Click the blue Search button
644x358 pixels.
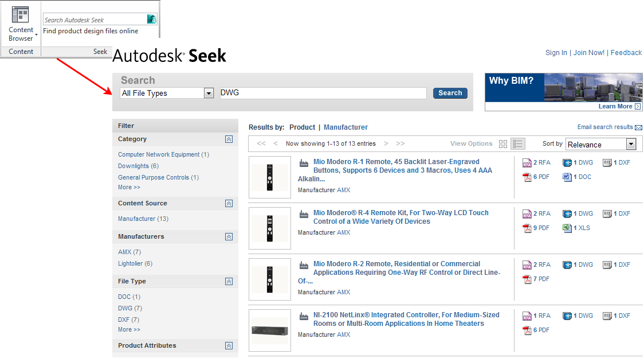[450, 93]
